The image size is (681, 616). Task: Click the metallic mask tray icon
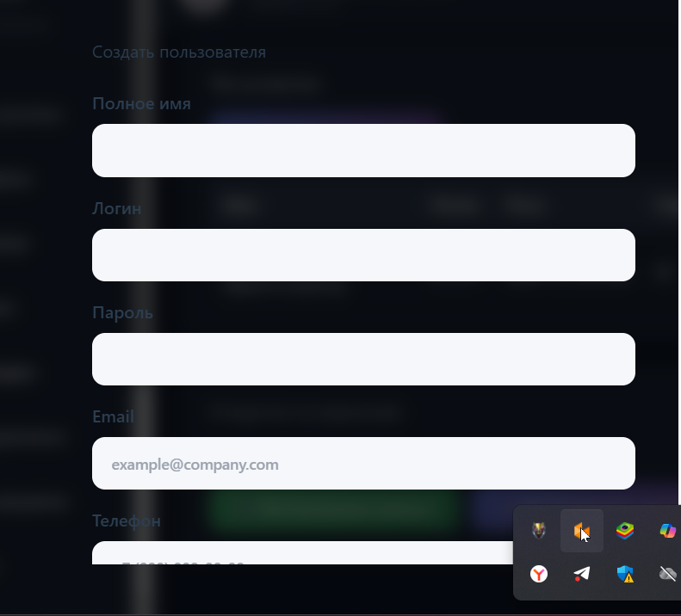(x=539, y=531)
